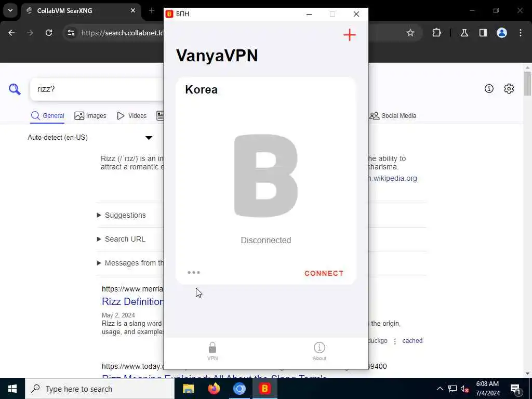This screenshot has height=399, width=532.
Task: Open the notification center icon
Action: [x=516, y=389]
